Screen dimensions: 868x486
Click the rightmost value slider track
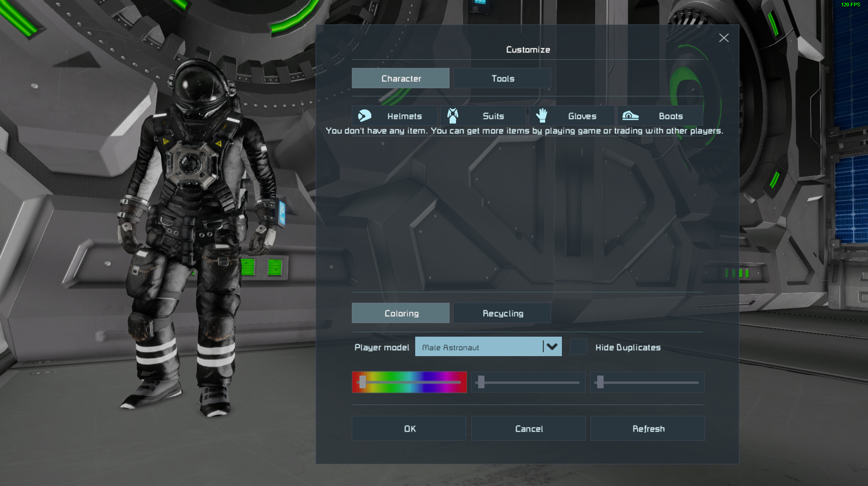647,382
